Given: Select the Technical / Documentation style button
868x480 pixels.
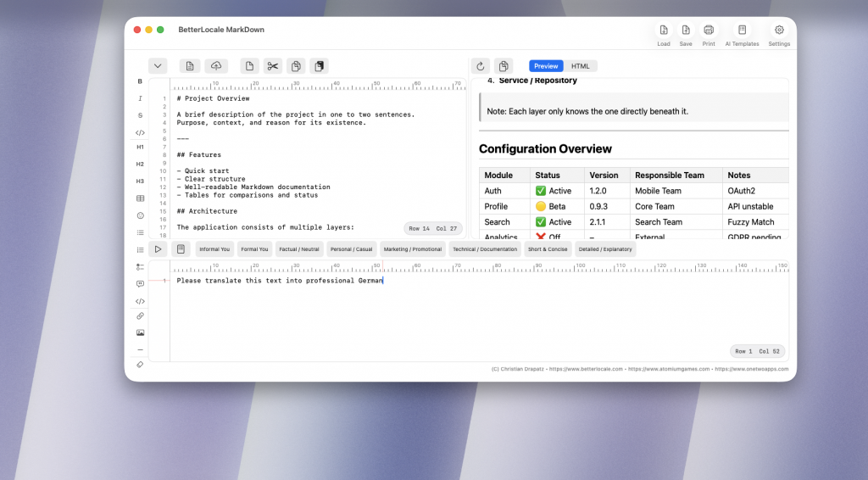Looking at the screenshot, I should [485, 249].
